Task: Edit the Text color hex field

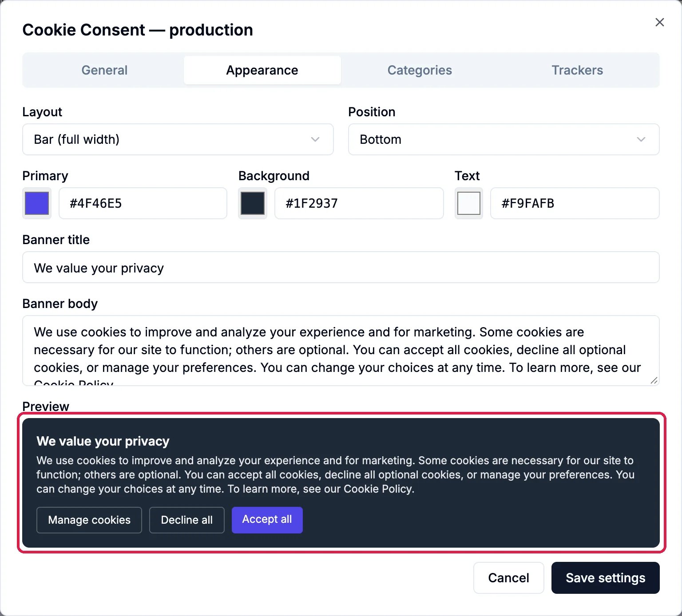Action: click(575, 203)
